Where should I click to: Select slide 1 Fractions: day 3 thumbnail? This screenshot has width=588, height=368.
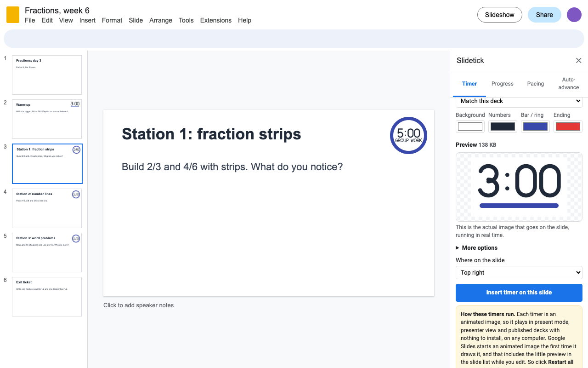click(47, 75)
